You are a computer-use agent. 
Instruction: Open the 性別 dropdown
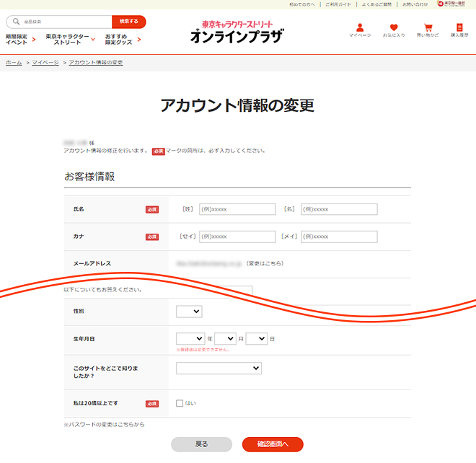pos(189,312)
